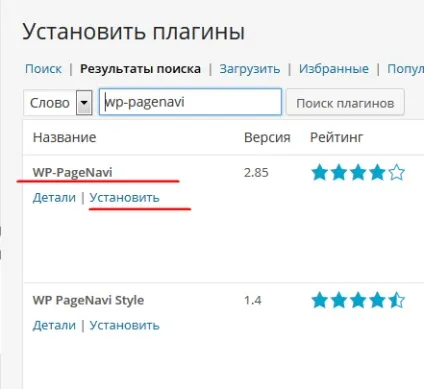
Task: Open the Поиск tab link
Action: coord(43,69)
